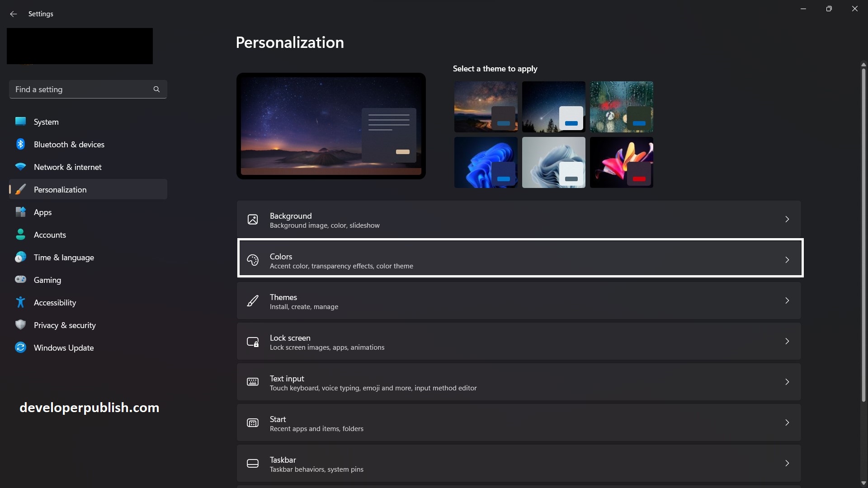This screenshot has height=488, width=868.
Task: Open Privacy & security settings
Action: 65,325
